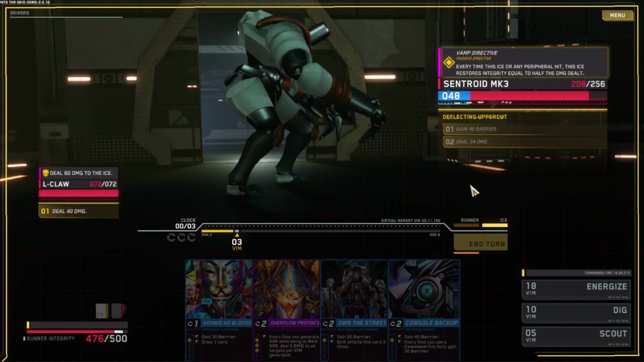
Task: Click the red discard pile icon
Action: 118,311
